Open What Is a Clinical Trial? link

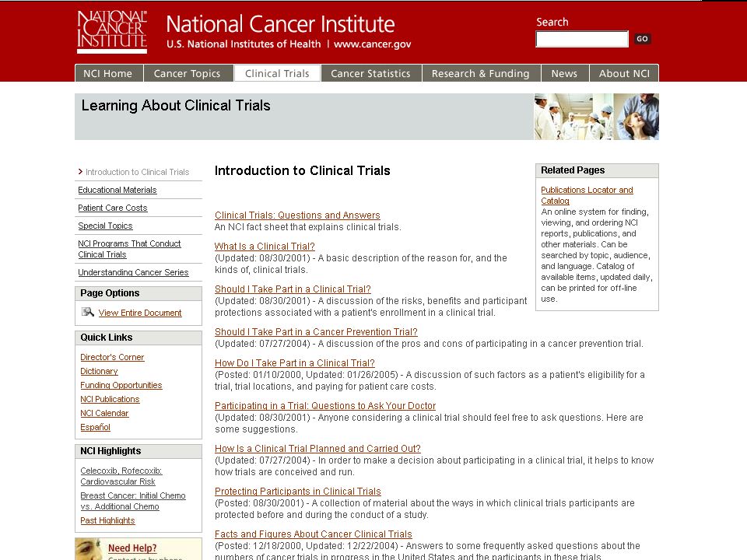coord(265,247)
